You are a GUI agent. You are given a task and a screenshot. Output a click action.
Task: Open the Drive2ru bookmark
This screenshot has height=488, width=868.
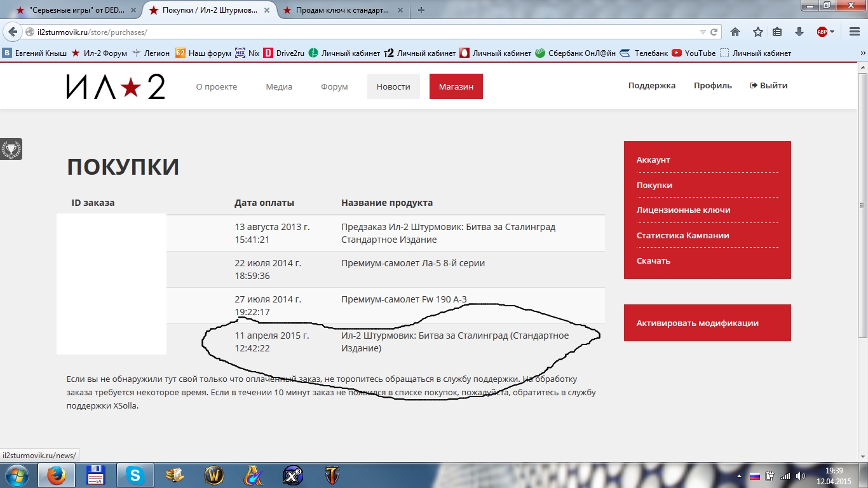(x=284, y=53)
